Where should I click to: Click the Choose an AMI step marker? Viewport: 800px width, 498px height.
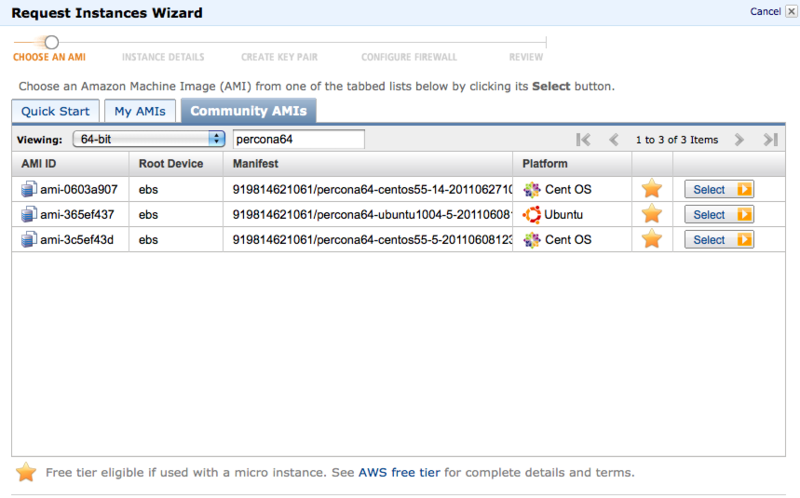tap(52, 42)
